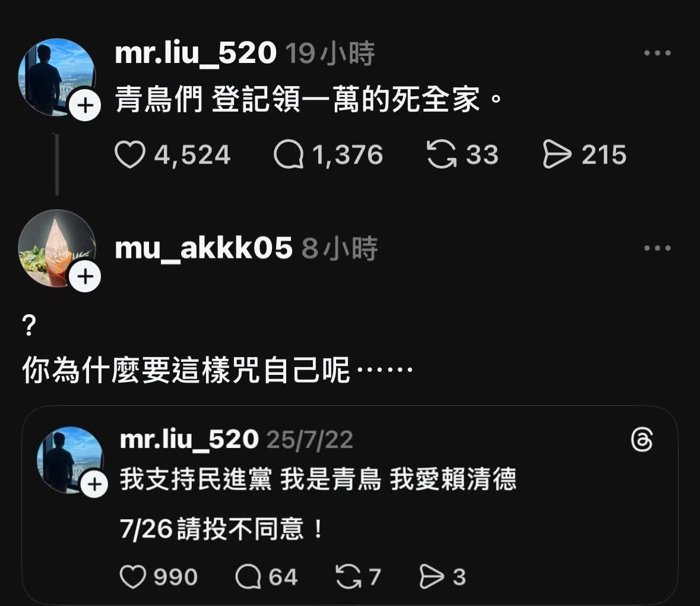The height and width of the screenshot is (606, 700).
Task: Open more options for mr.liu_520 post
Action: pos(657,53)
